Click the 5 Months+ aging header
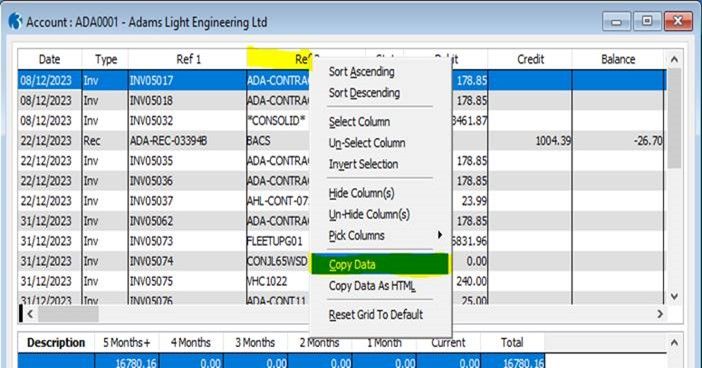This screenshot has height=368, width=702. pos(127,342)
